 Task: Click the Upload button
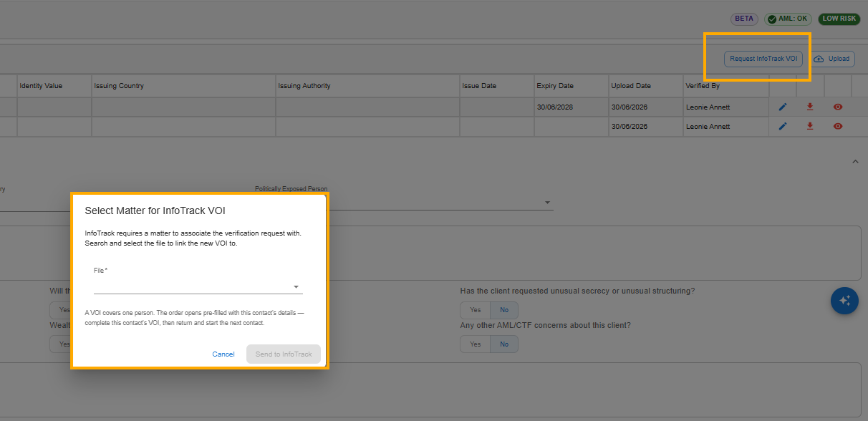pos(831,59)
